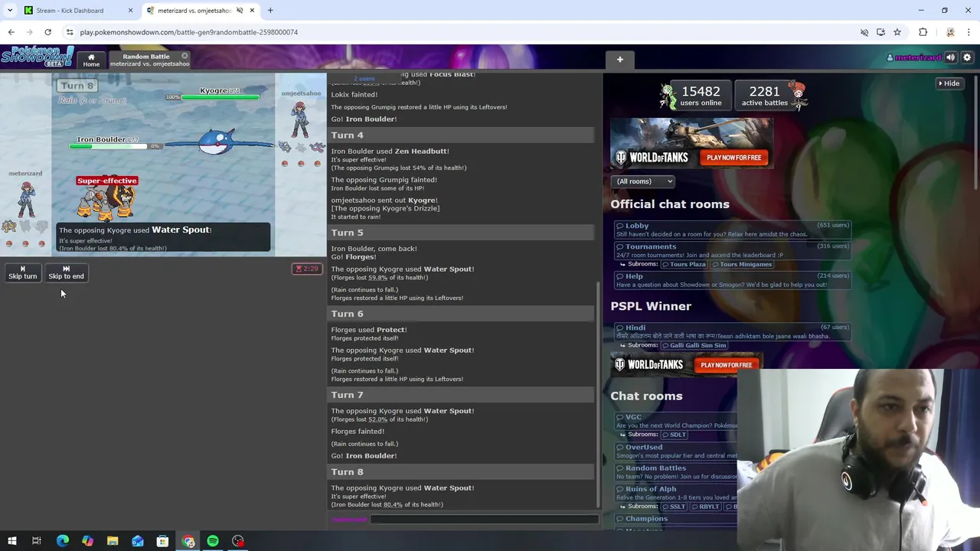Open File Explorer from taskbar
Screen dimensions: 980x551
113,541
